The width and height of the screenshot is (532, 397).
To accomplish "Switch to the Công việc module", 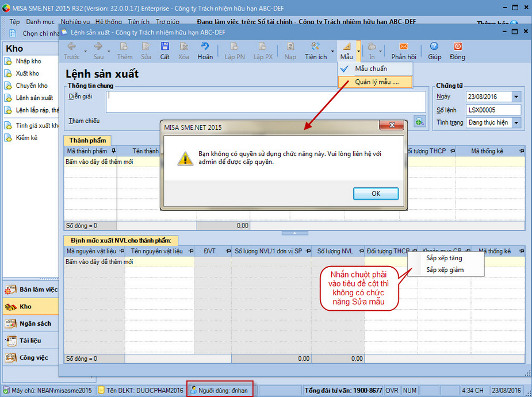I will [31, 357].
